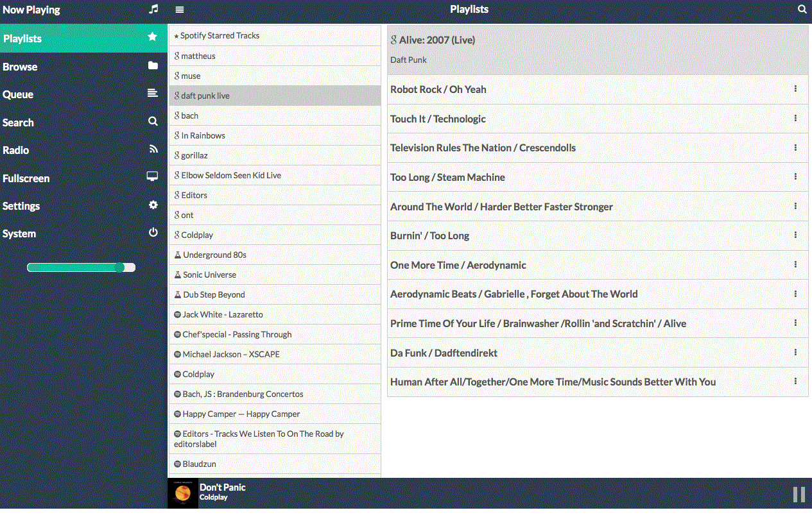Open more options for Burnin' / Too Long

tap(795, 235)
